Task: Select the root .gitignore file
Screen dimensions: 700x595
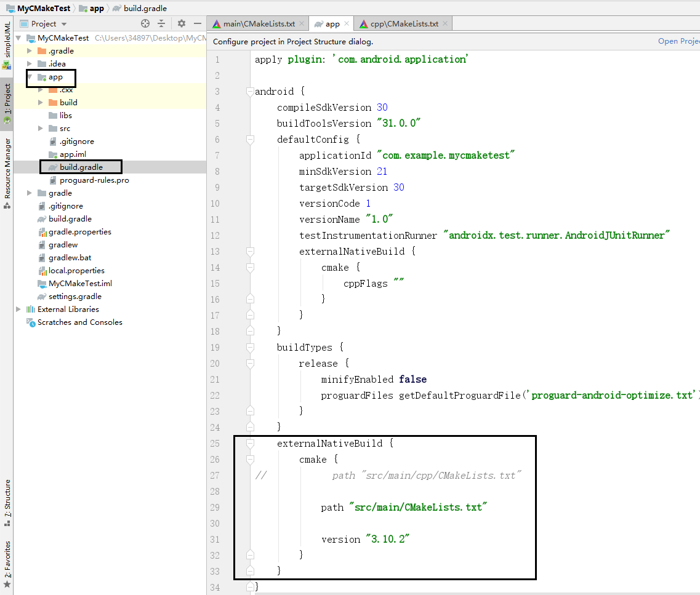Action: pyautogui.click(x=65, y=206)
